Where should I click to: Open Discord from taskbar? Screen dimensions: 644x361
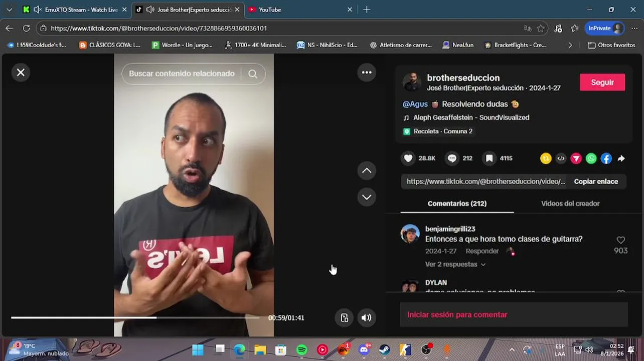(364, 349)
